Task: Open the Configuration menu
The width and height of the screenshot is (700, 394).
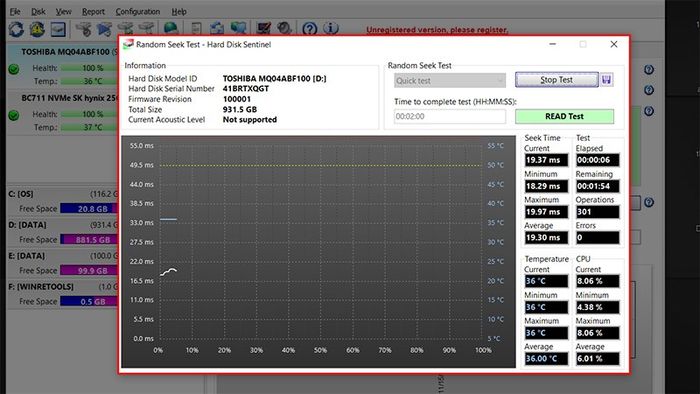Action: (x=138, y=12)
